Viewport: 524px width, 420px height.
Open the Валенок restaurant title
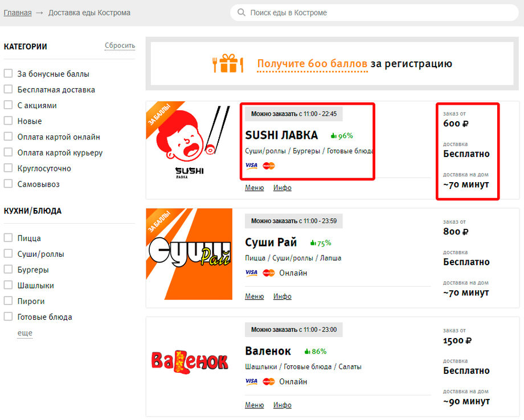click(x=268, y=351)
